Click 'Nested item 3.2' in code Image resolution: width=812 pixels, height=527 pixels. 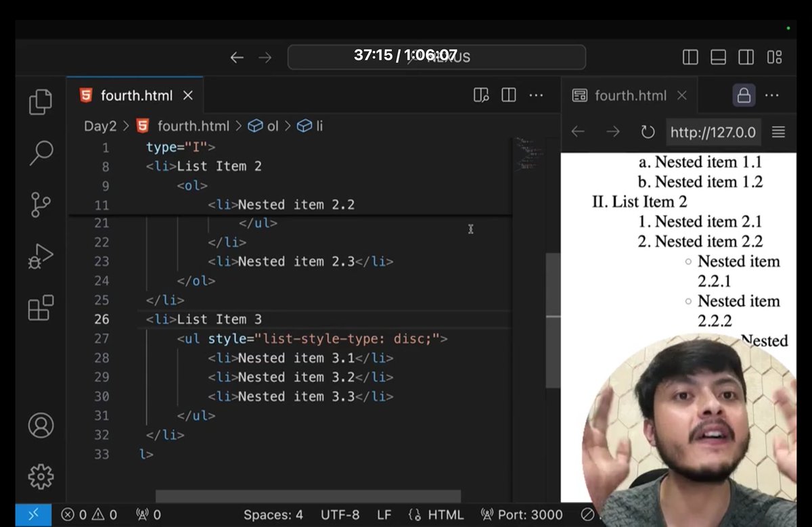pyautogui.click(x=296, y=377)
